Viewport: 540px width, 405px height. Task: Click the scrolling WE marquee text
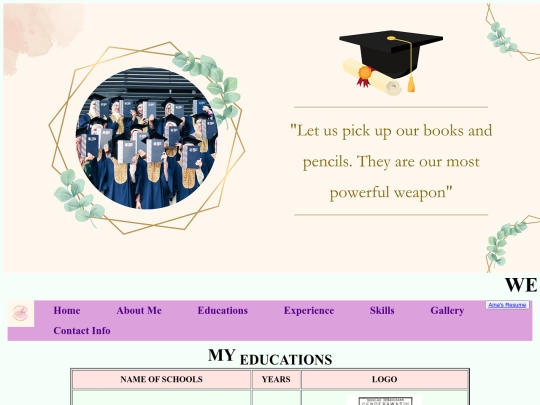coord(521,285)
